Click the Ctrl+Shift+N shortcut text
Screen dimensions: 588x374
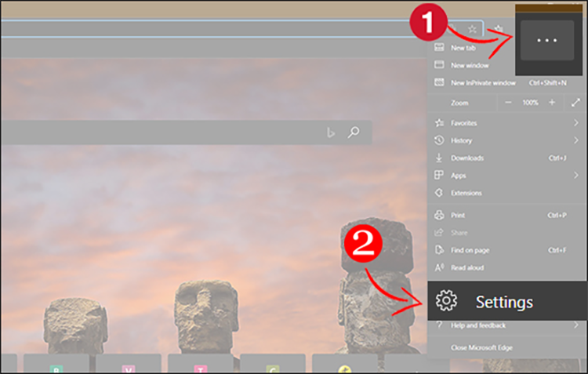[x=547, y=82]
